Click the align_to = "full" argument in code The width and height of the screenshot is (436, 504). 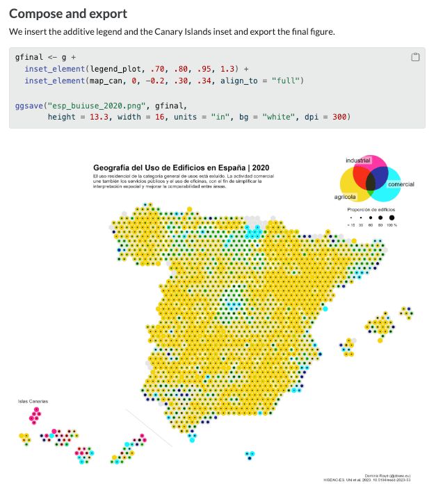pyautogui.click(x=262, y=81)
